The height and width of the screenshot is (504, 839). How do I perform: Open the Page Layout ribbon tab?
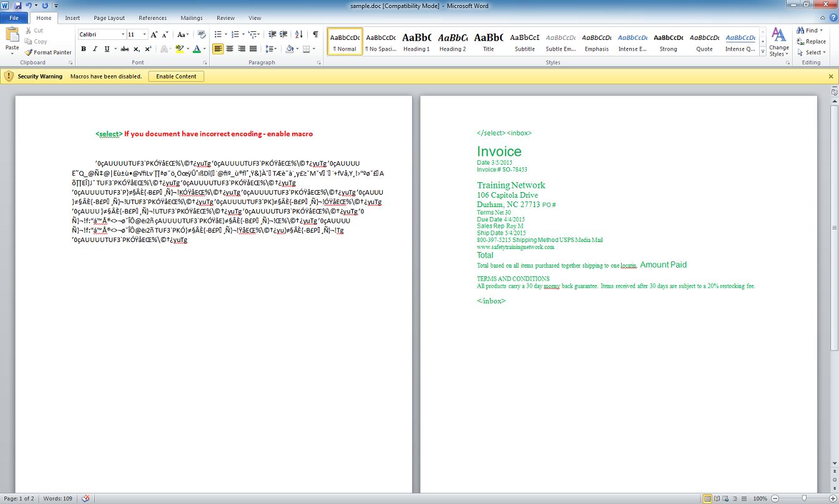coord(109,18)
